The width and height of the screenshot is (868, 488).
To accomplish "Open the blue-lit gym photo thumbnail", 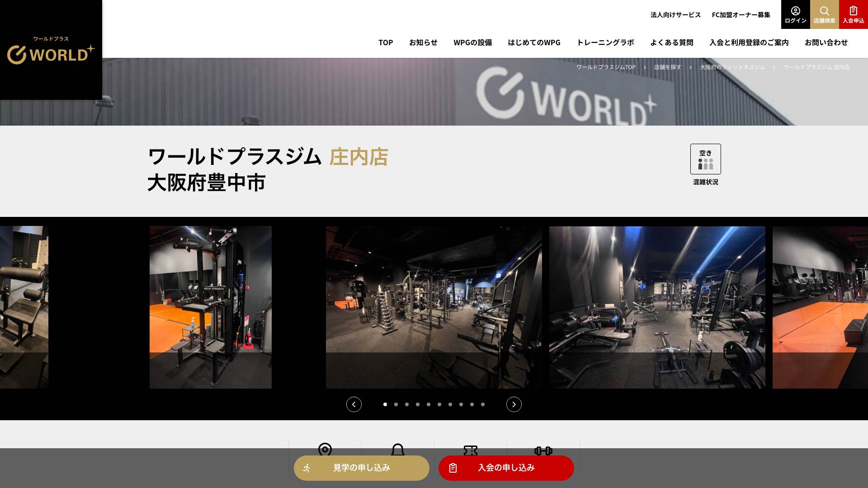I will [657, 307].
